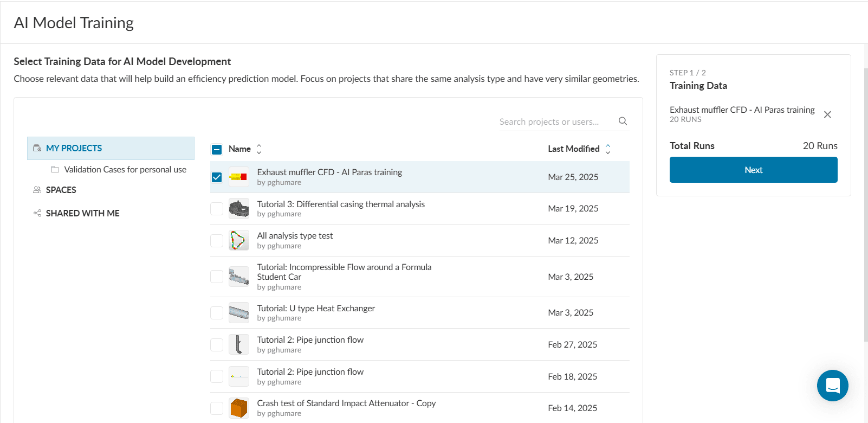Click the Exhaust muffler CFD project thumbnail

(238, 177)
